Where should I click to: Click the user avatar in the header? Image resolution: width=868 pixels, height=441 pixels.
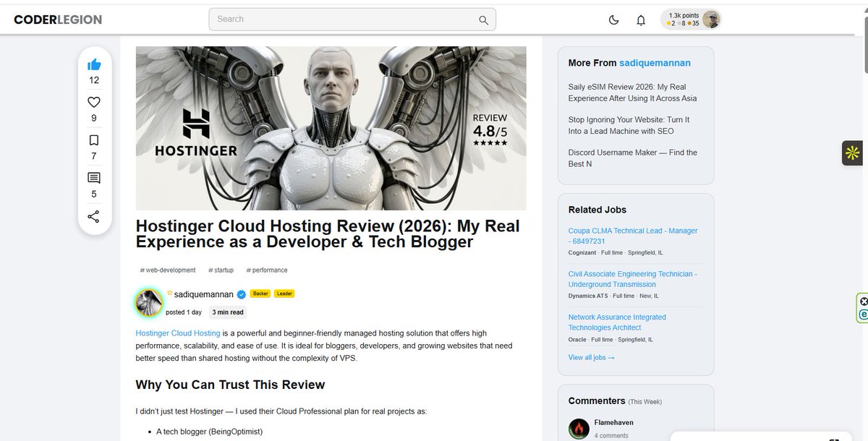click(711, 20)
